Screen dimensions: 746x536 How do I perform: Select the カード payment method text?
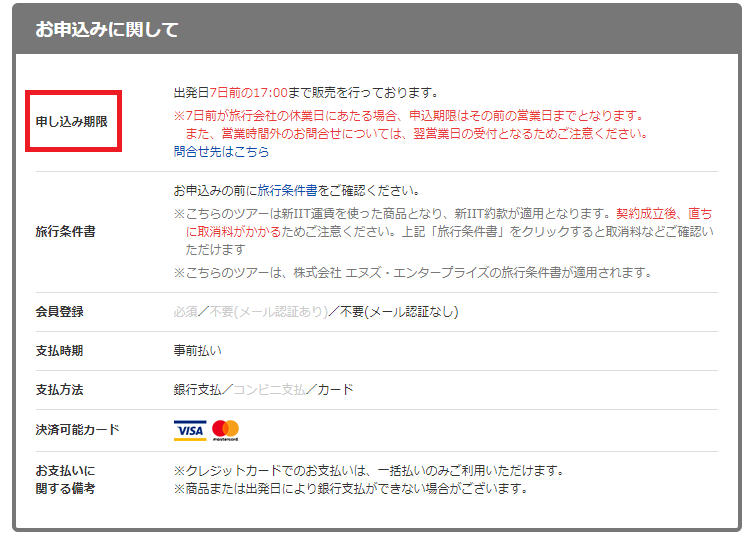click(x=335, y=390)
